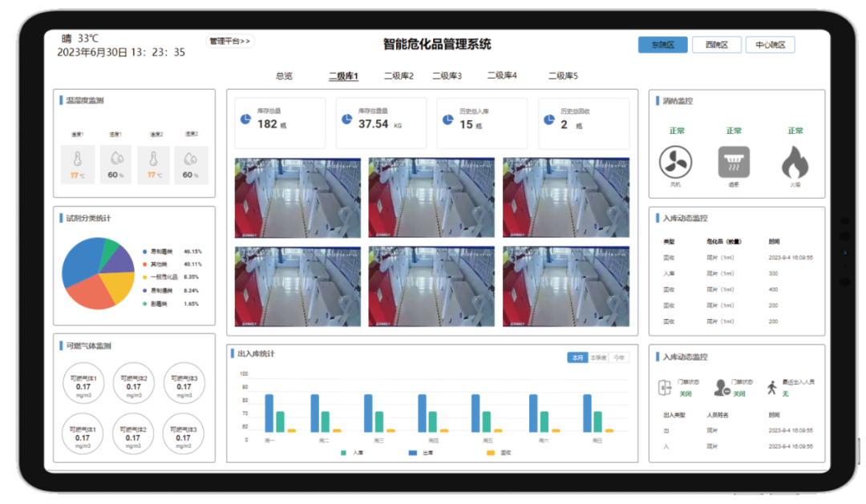Click the smoke detector icon
Screen dimensions: 866x504
tap(734, 162)
